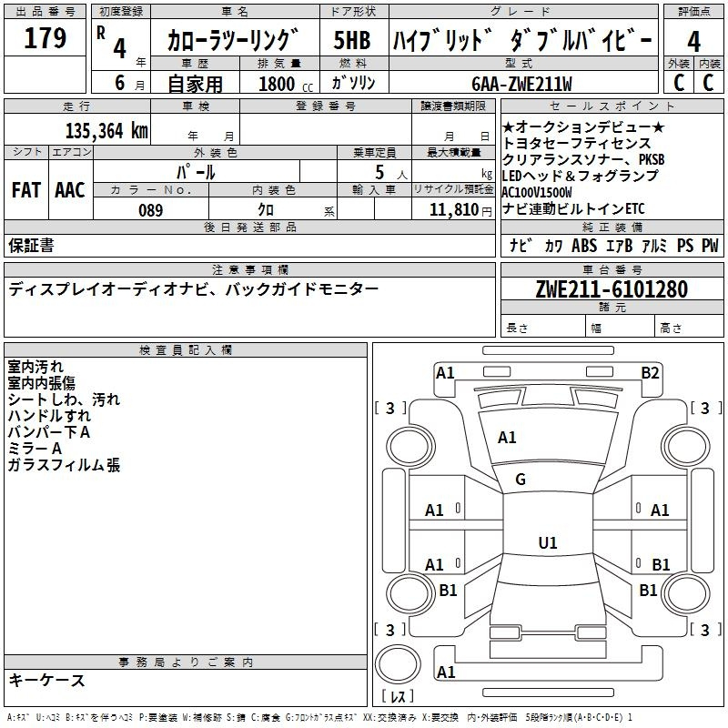Click the FAT shift value
The image size is (728, 728).
tap(26, 190)
